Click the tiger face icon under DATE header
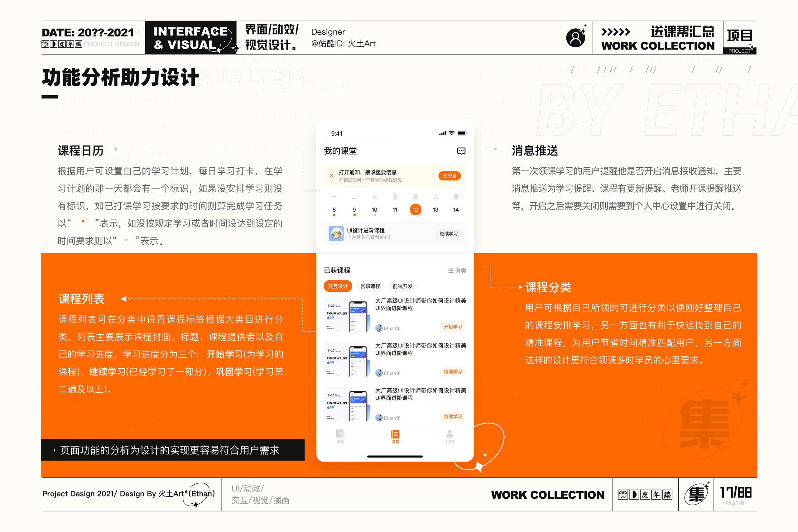 [x=45, y=44]
